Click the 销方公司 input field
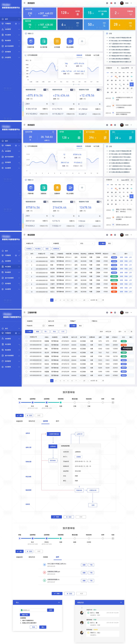The image size is (137, 644). point(57,321)
